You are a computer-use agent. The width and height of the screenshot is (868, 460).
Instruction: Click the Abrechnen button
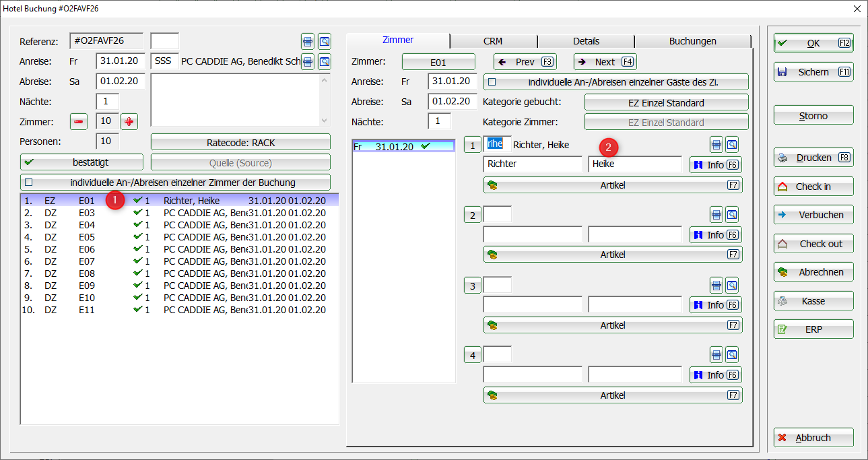click(x=813, y=273)
